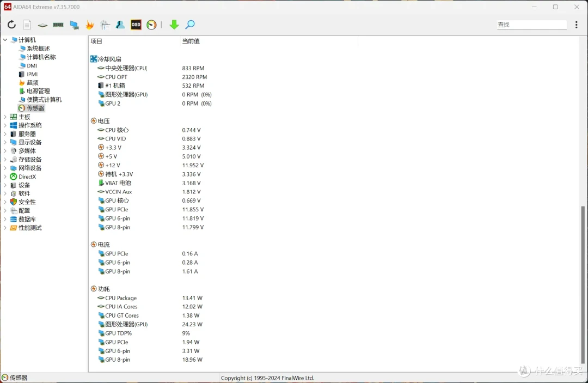The width and height of the screenshot is (588, 383).
Task: Select 配置 in the tree
Action: point(24,211)
